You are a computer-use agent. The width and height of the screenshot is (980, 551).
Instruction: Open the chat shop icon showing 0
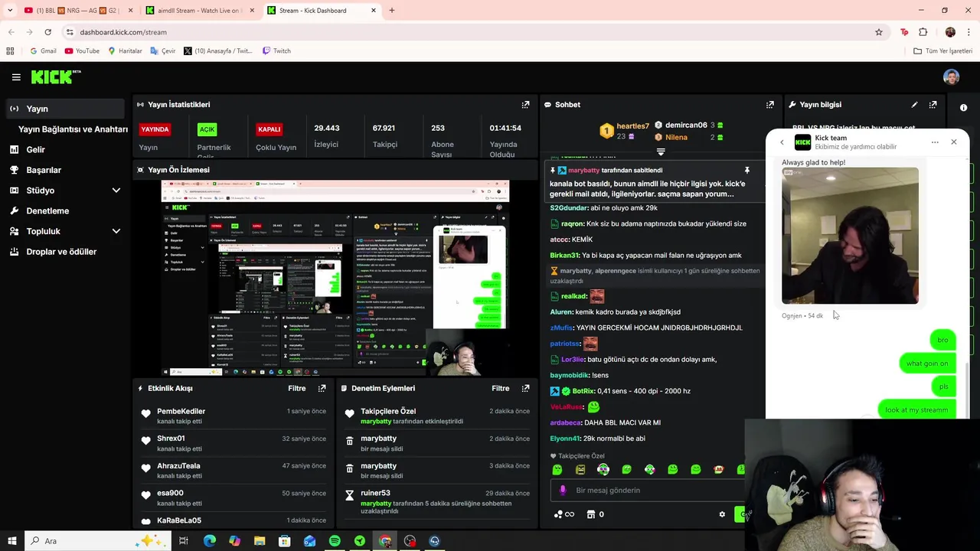point(596,514)
